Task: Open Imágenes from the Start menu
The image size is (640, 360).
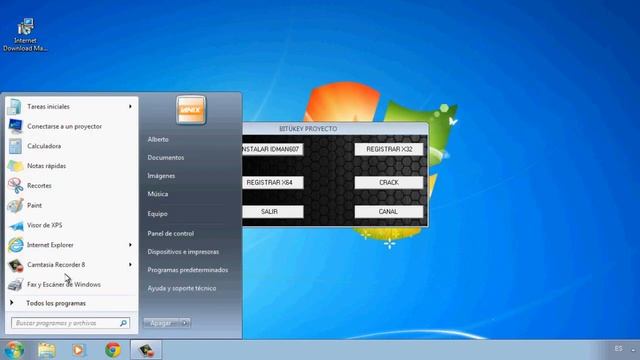Action: [x=161, y=176]
